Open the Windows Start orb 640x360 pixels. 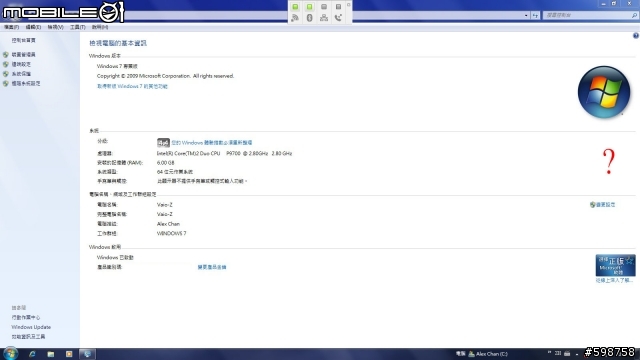click(x=10, y=353)
